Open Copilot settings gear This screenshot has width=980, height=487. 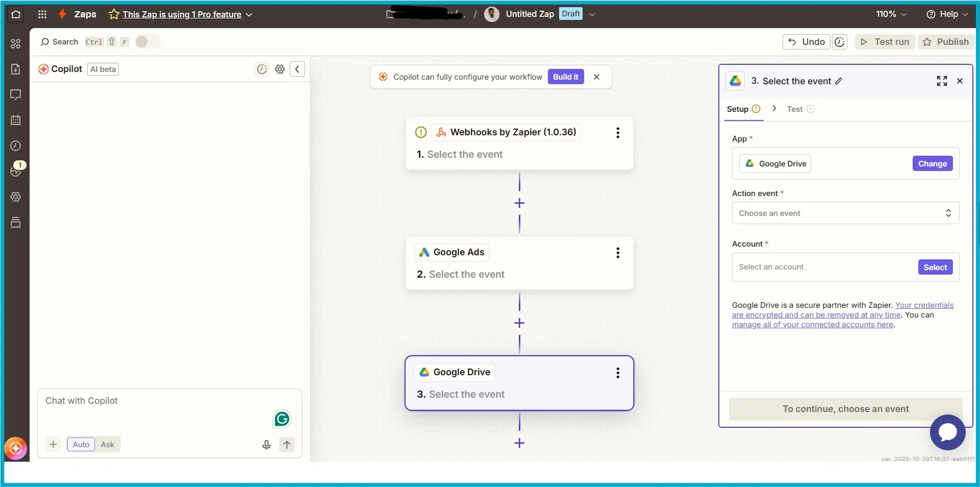tap(280, 69)
